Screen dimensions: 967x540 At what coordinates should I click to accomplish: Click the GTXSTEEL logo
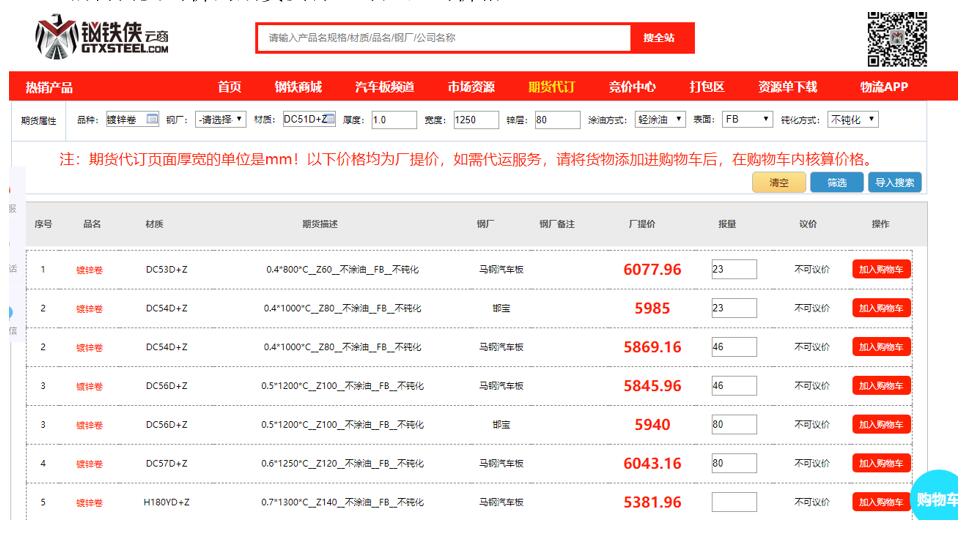(x=100, y=38)
